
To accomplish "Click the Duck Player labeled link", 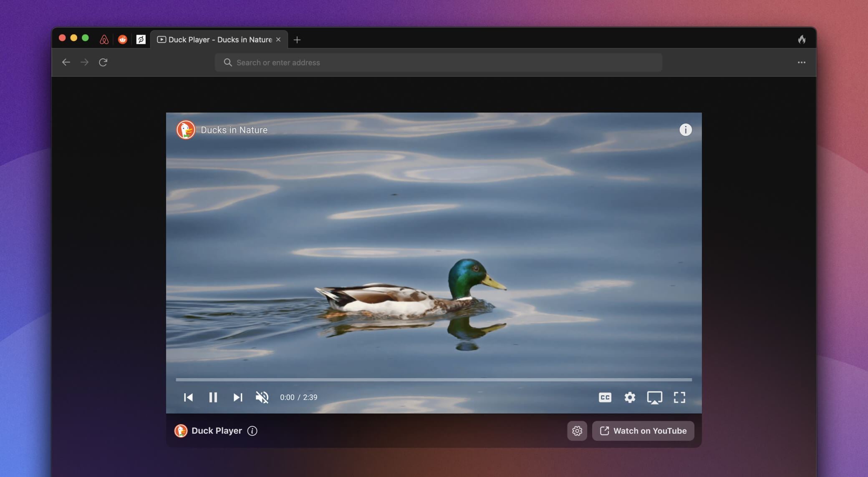I will (x=216, y=430).
